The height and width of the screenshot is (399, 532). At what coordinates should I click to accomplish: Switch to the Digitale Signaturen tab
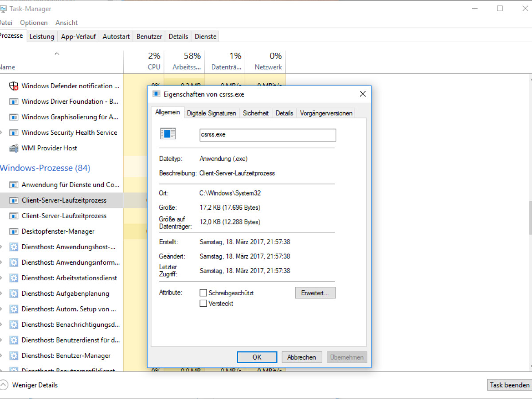211,113
